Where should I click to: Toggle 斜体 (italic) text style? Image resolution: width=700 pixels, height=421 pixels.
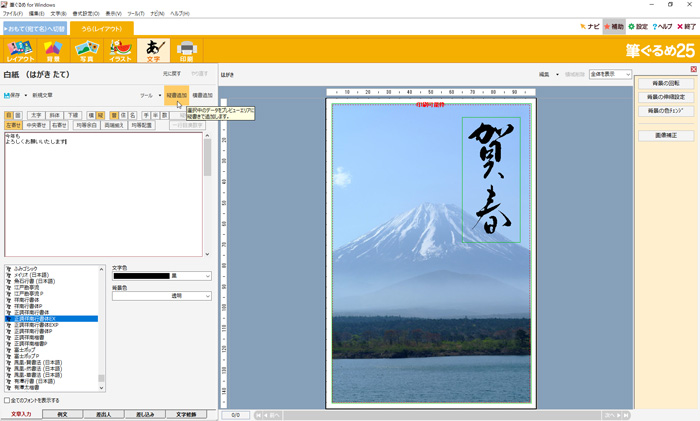[x=54, y=115]
